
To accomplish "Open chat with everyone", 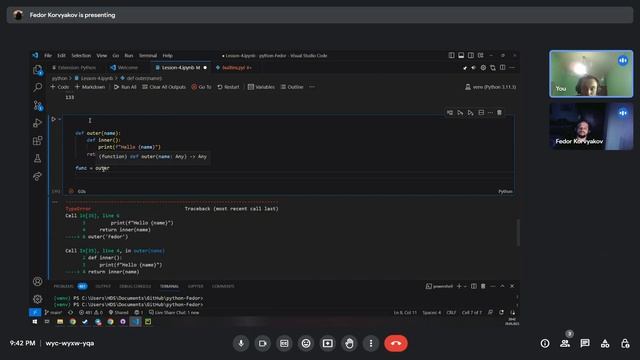I will tap(585, 343).
